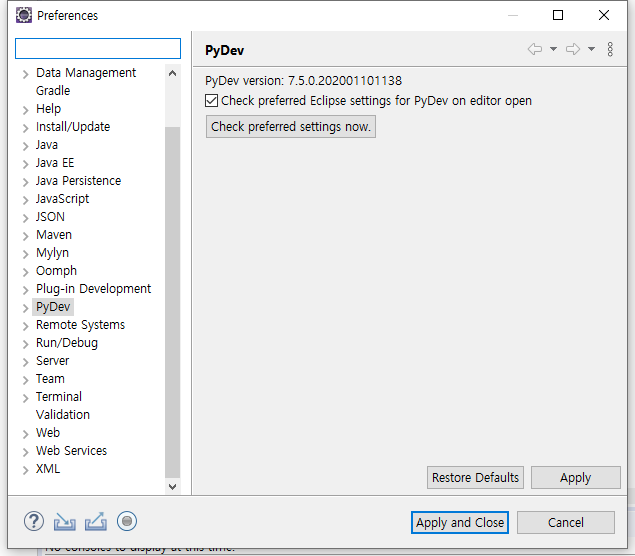Expand the Run/Debug tree node

tap(26, 344)
